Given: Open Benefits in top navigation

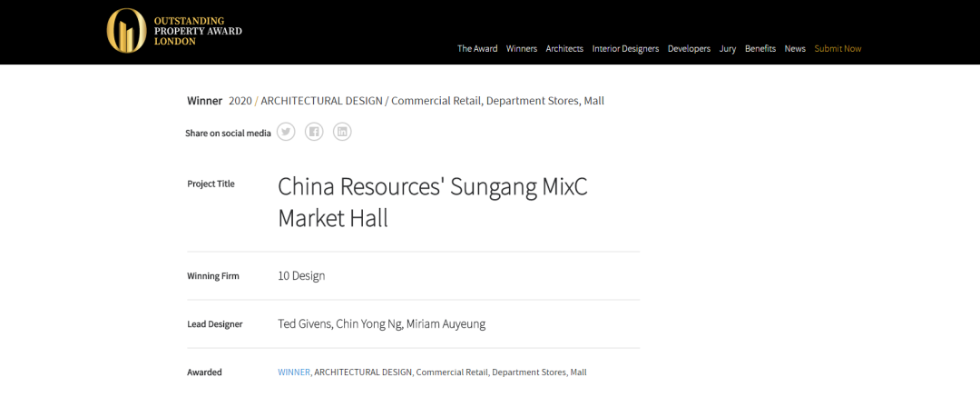Looking at the screenshot, I should click(x=760, y=49).
